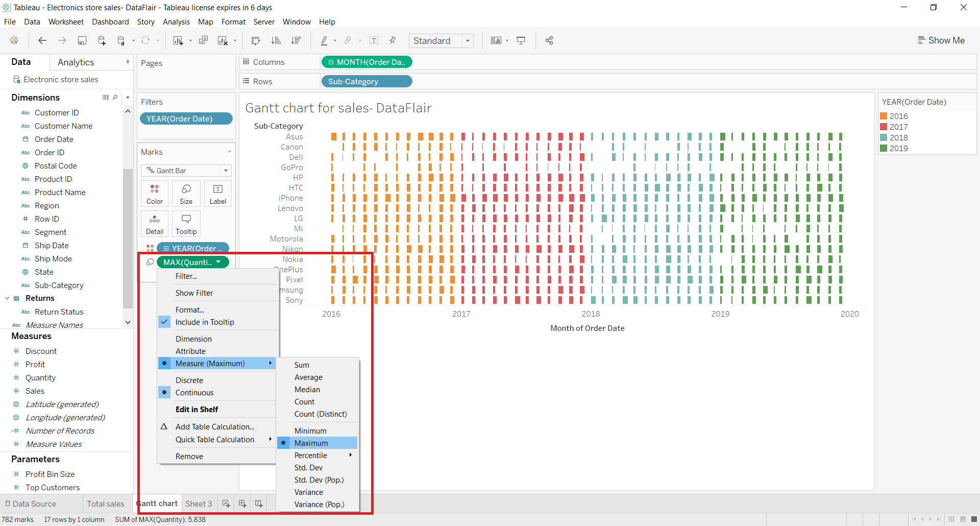Screen dimensions: 980x526
Task: Expand the Percentile submenu
Action: [x=310, y=455]
